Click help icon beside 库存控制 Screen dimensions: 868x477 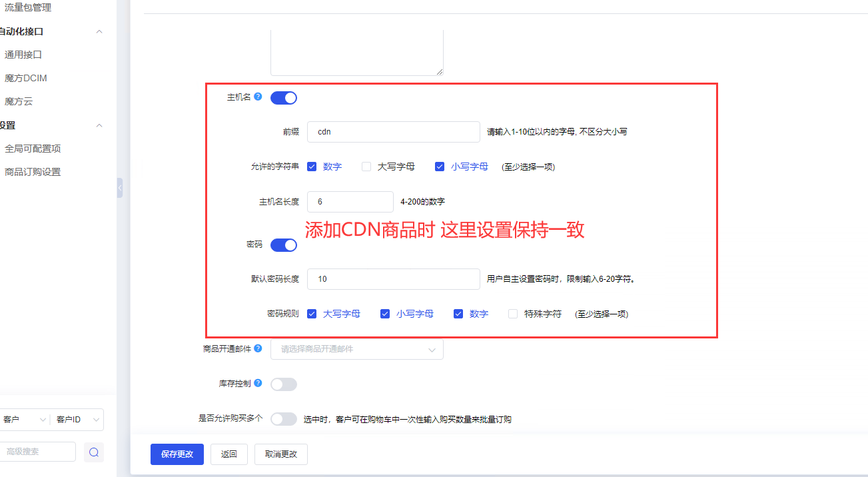[x=258, y=383]
